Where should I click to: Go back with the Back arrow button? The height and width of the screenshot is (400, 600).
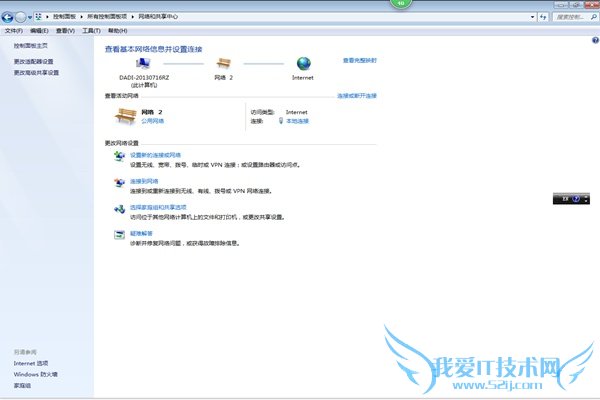pyautogui.click(x=7, y=17)
